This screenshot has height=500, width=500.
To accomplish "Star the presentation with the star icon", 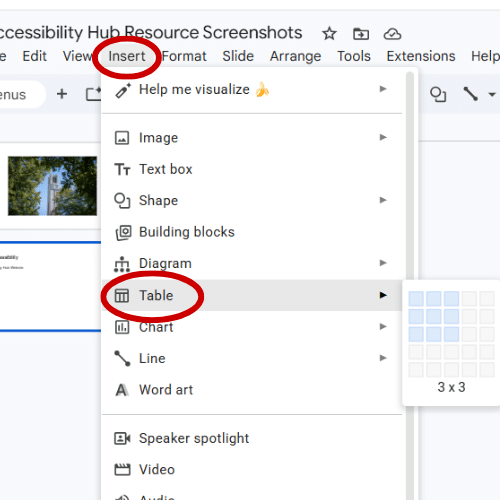I will point(329,34).
